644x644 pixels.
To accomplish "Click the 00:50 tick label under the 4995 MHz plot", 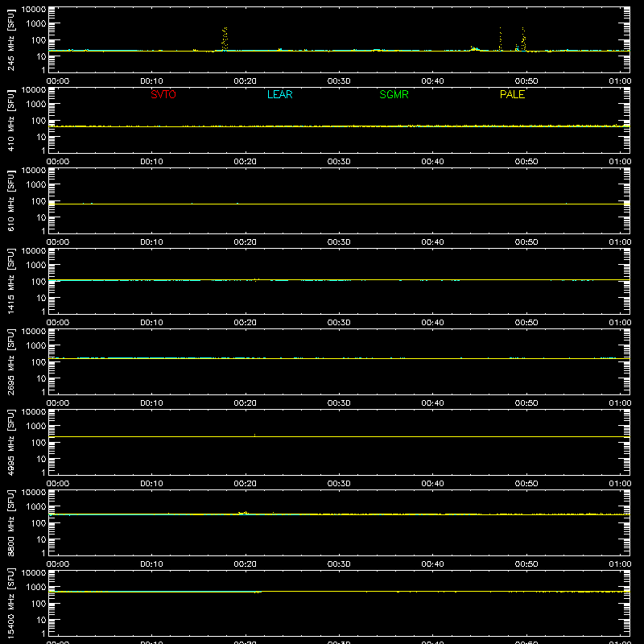I will [526, 484].
